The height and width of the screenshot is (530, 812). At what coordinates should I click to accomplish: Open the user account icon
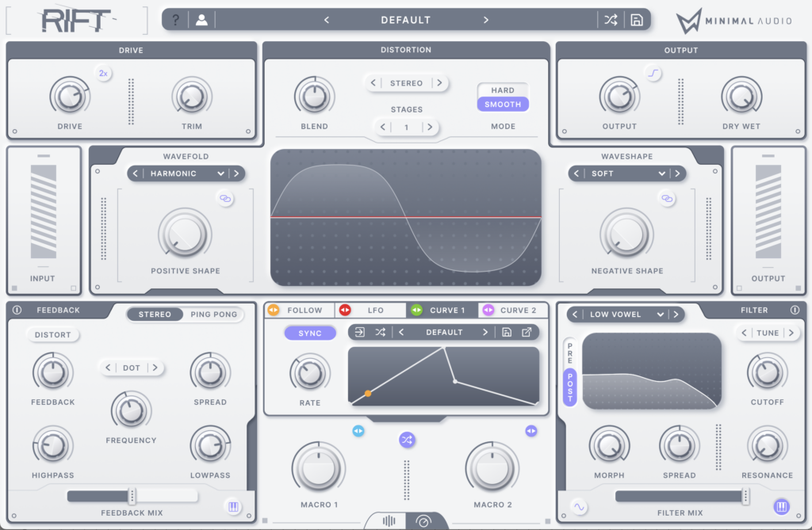pyautogui.click(x=202, y=20)
